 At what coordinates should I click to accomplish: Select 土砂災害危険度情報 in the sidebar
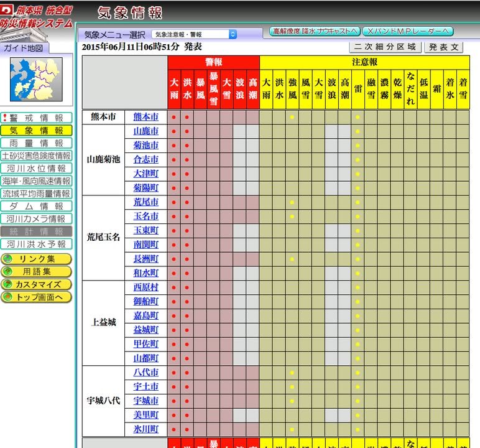tap(37, 156)
